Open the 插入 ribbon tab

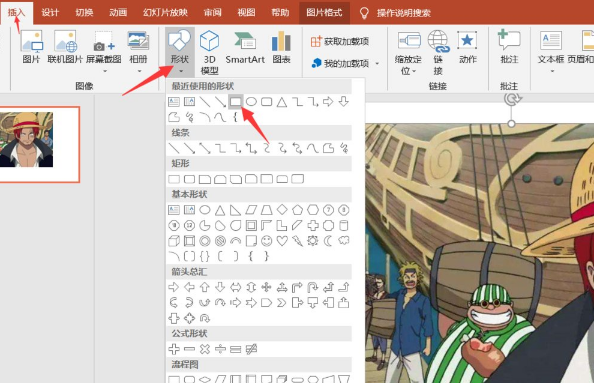(x=16, y=13)
